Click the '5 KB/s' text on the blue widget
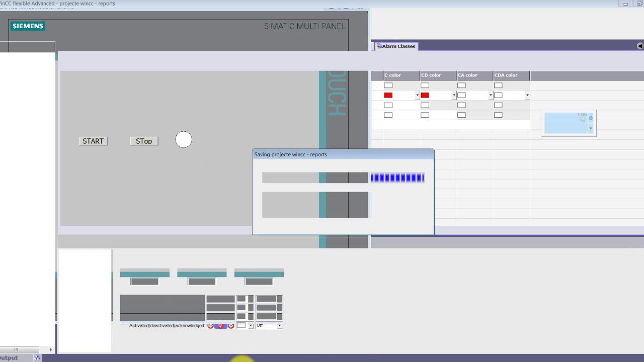Screen dimensions: 644x362 click(x=582, y=115)
